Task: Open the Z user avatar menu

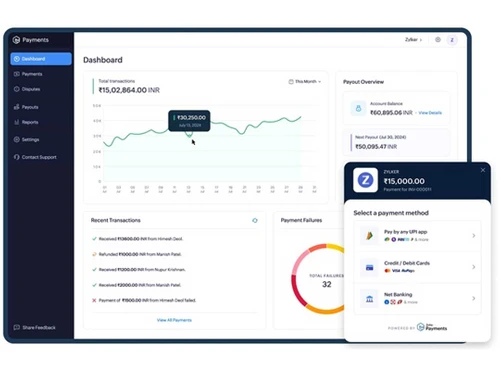Action: (452, 40)
